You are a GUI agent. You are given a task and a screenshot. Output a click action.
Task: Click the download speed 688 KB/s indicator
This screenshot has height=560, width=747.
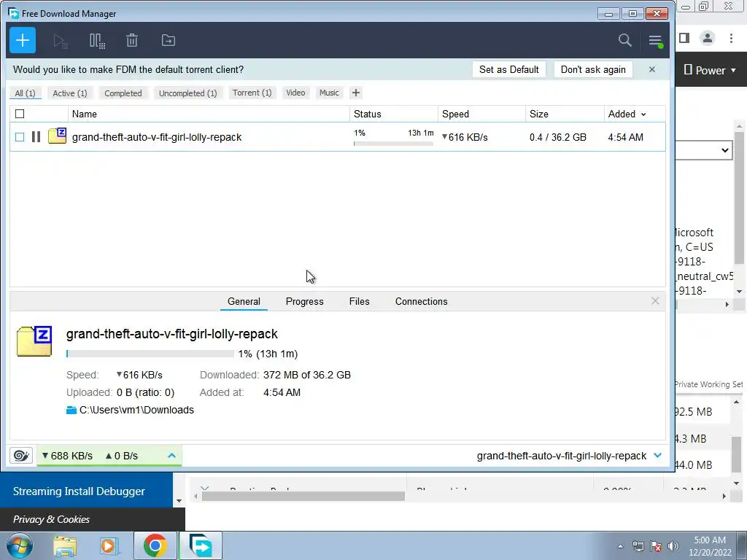67,456
